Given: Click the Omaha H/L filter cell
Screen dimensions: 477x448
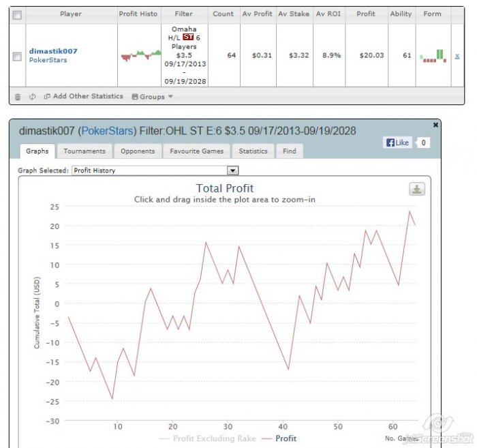Looking at the screenshot, I should tap(185, 55).
